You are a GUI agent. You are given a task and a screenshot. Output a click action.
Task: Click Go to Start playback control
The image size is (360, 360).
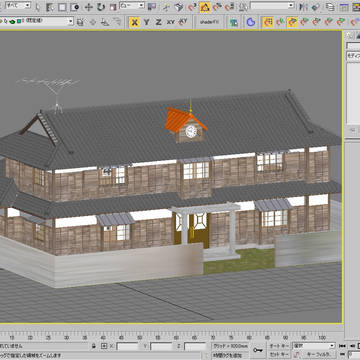[x=342, y=346]
